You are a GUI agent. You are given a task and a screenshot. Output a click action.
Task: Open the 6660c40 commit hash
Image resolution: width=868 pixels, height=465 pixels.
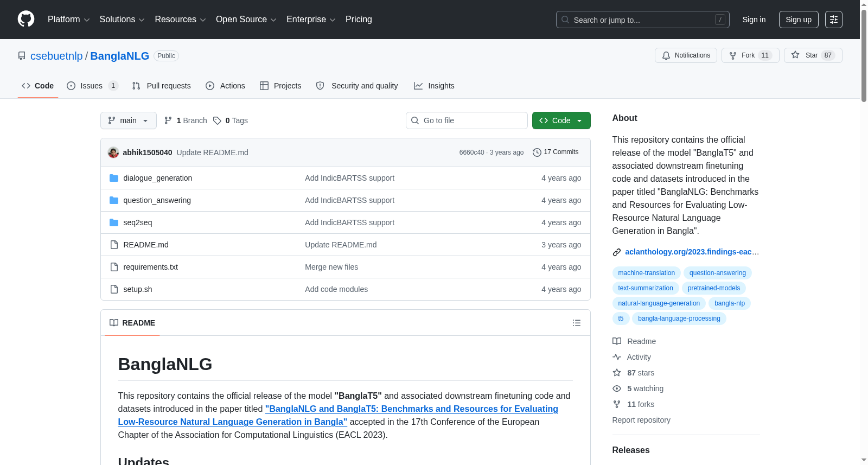point(471,152)
